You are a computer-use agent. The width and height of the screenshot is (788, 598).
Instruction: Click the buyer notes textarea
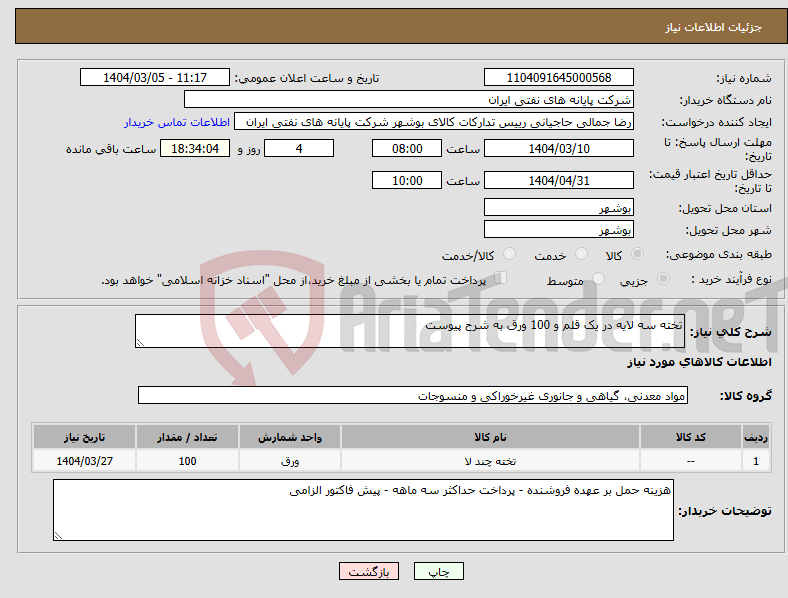pyautogui.click(x=363, y=510)
